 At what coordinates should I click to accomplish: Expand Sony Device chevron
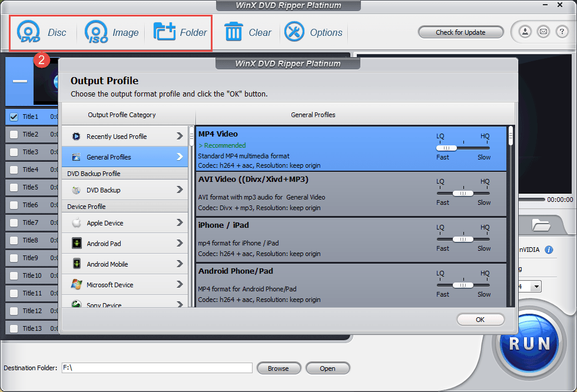tap(180, 304)
